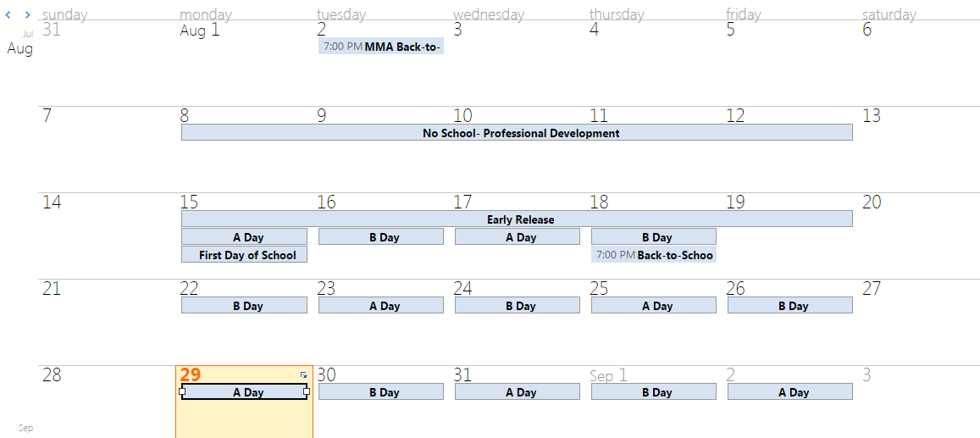Select the B Day event on August 26
The height and width of the screenshot is (438, 980).
tap(790, 306)
